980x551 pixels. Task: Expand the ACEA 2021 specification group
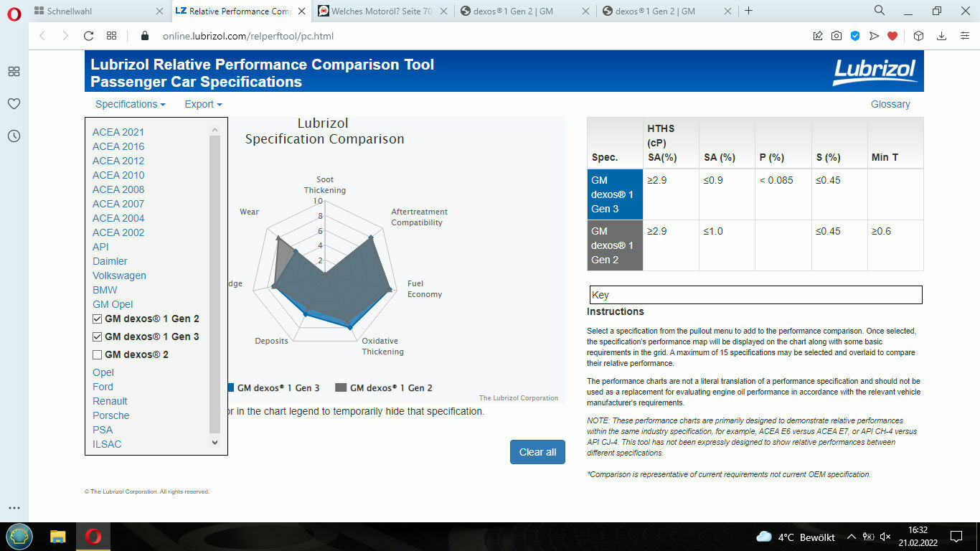(x=118, y=132)
